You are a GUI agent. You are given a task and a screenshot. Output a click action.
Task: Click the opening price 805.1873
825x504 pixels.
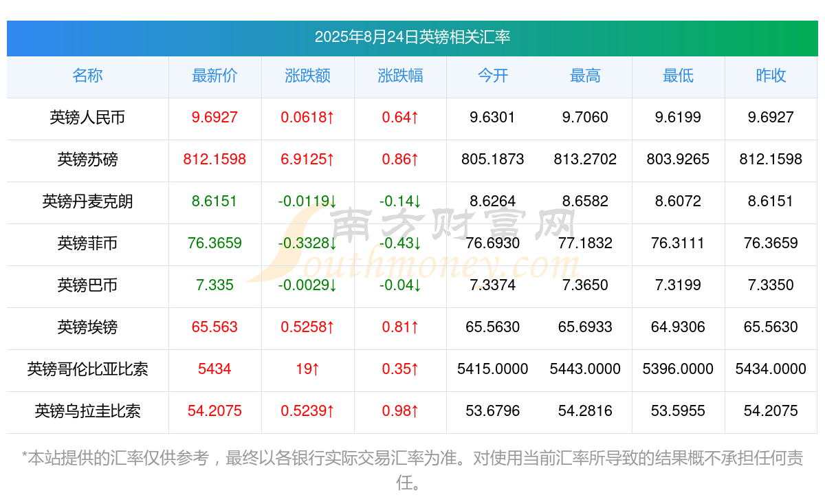click(493, 160)
